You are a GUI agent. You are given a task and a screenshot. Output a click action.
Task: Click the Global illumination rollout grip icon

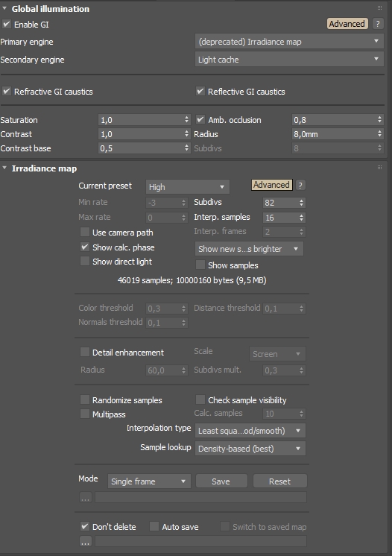[379, 7]
